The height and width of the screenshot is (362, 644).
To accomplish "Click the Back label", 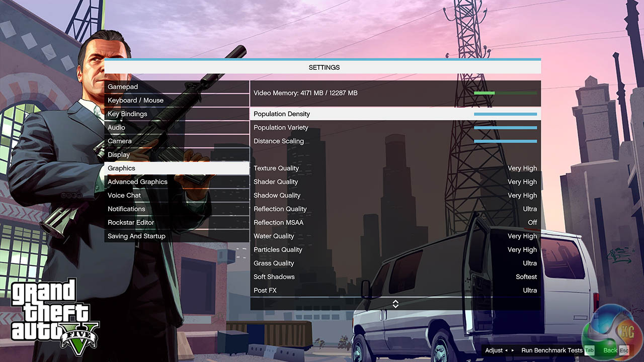I will (x=610, y=350).
